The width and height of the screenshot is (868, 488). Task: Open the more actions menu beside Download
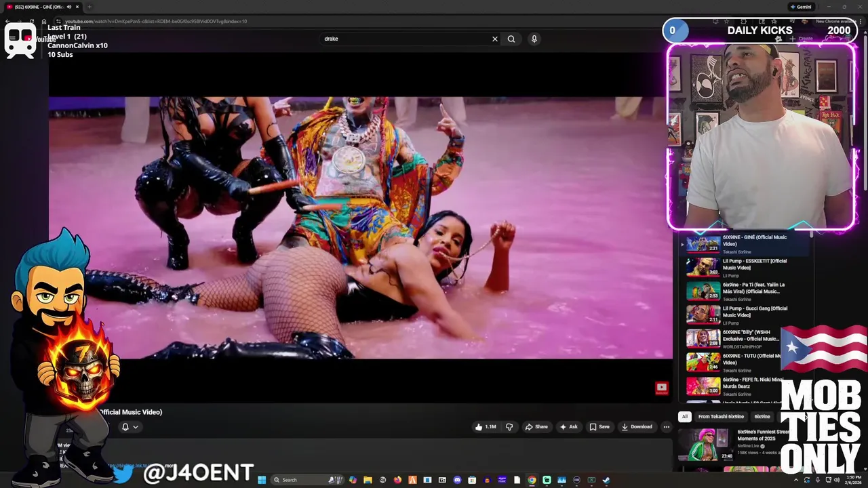coord(667,427)
